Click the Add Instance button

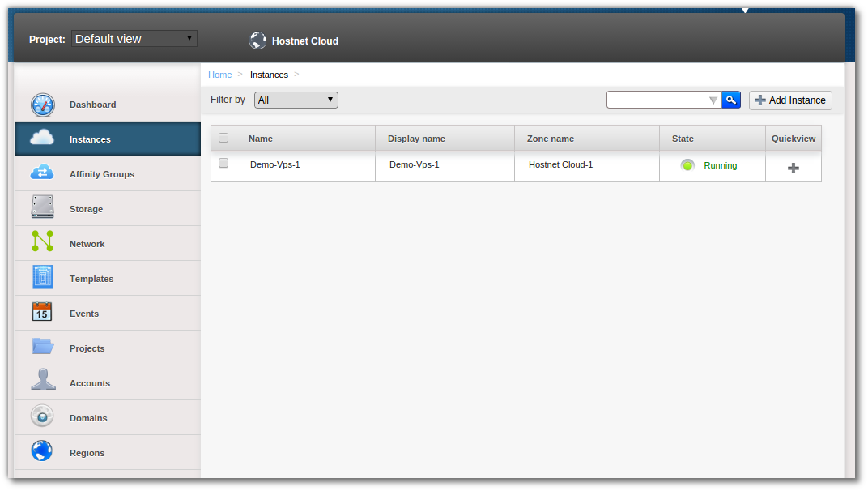coord(790,100)
